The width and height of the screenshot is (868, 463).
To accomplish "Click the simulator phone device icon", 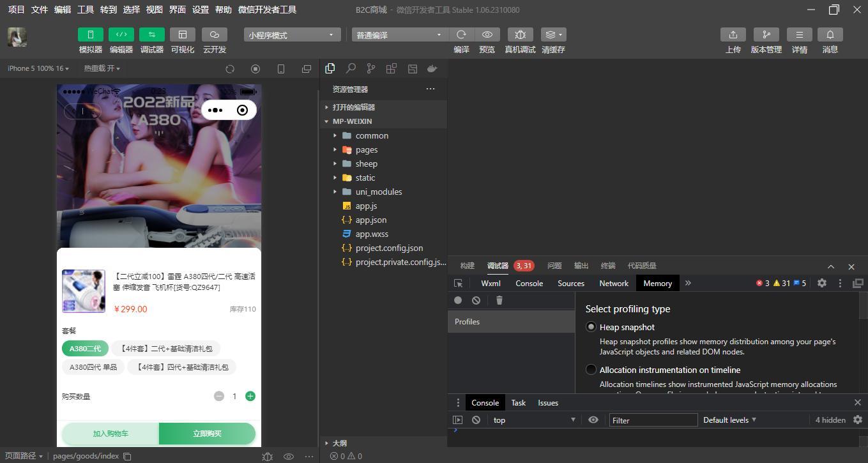I will [281, 69].
